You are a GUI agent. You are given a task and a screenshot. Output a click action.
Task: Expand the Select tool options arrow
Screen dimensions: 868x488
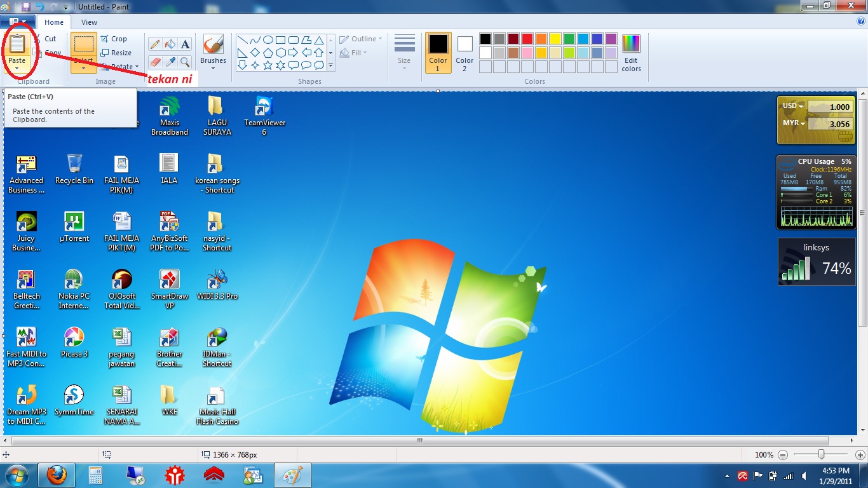[x=84, y=67]
